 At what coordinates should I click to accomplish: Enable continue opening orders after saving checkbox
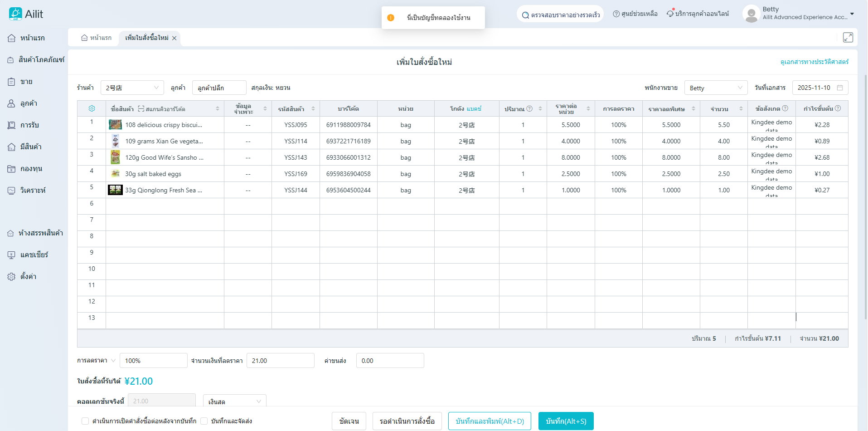coord(85,421)
